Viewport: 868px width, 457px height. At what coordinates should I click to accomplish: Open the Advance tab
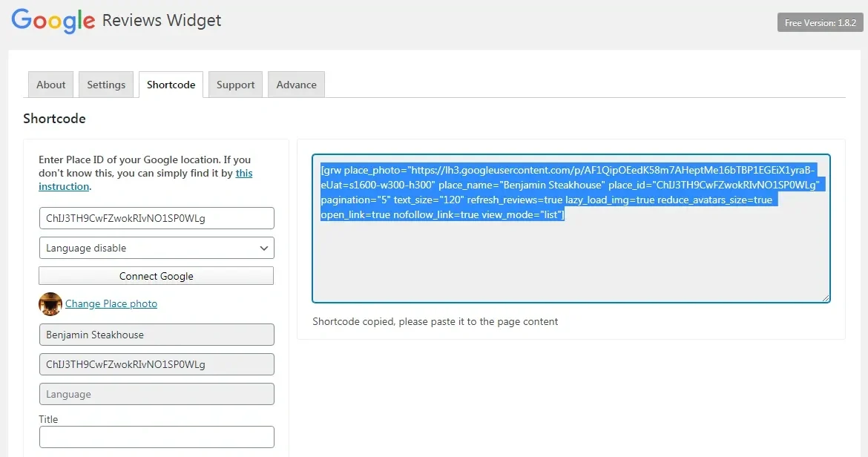pos(295,84)
